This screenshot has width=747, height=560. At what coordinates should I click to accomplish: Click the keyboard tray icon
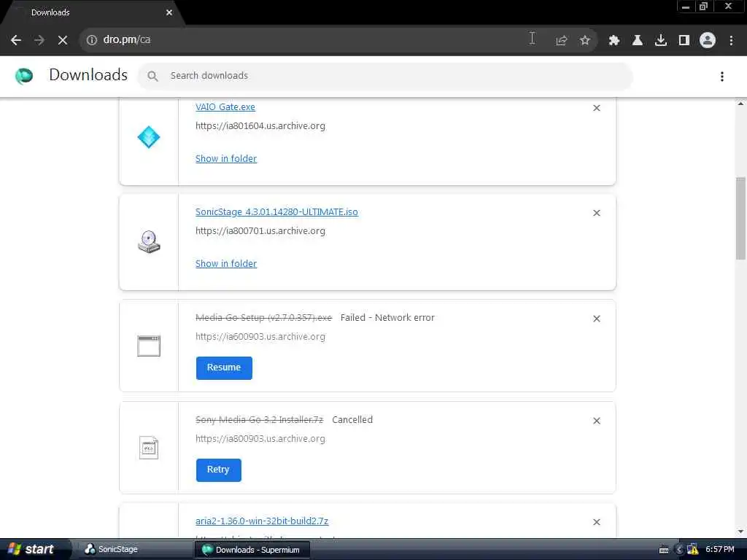point(664,550)
